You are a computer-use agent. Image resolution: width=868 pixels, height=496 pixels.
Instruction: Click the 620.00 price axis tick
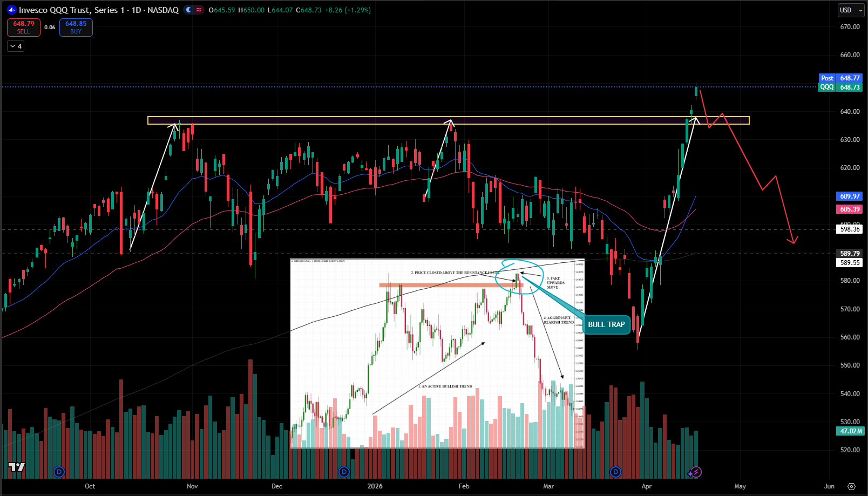[x=850, y=168]
